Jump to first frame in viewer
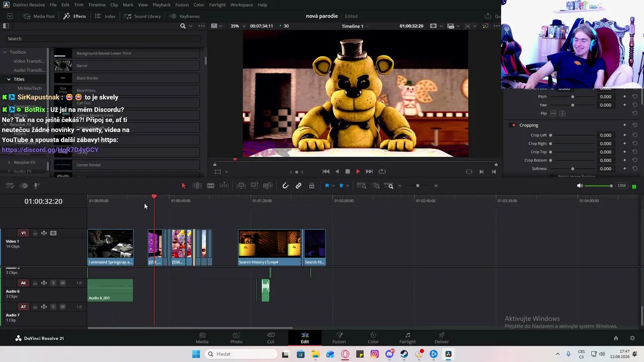 (326, 171)
